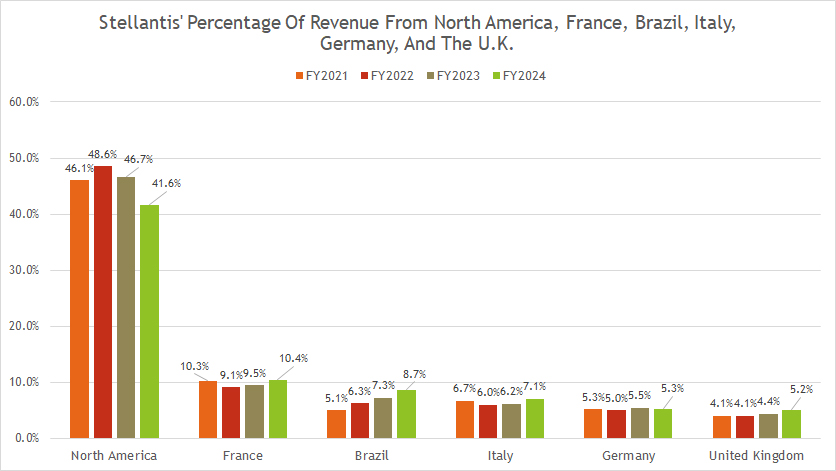Image resolution: width=836 pixels, height=471 pixels.
Task: Click the 5.0% data label
Action: (616, 398)
